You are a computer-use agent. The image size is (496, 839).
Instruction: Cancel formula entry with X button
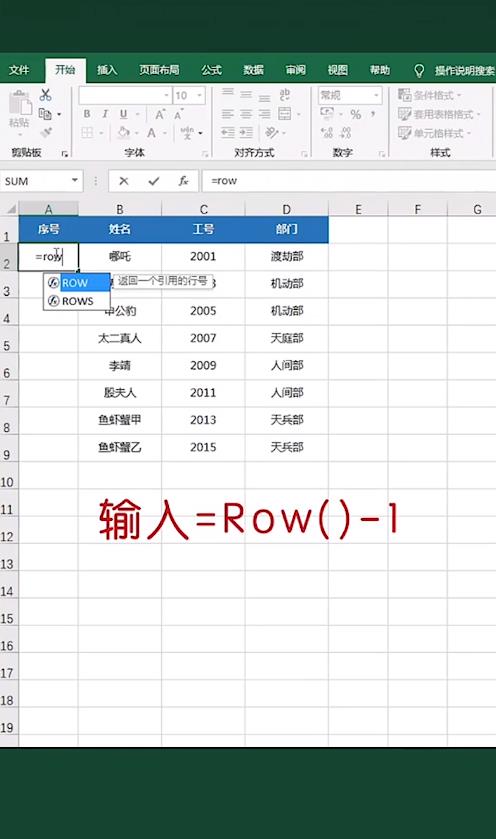point(124,181)
